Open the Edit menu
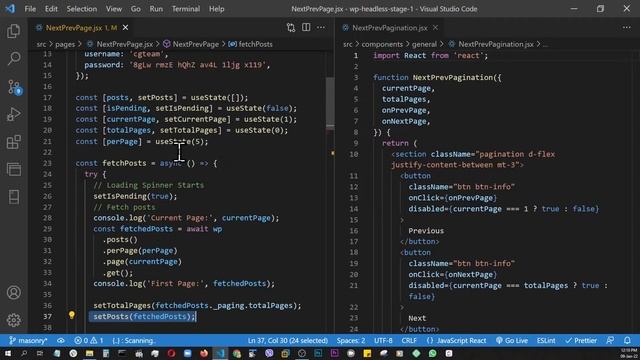Screen dimensions: 640x360 tap(51, 9)
